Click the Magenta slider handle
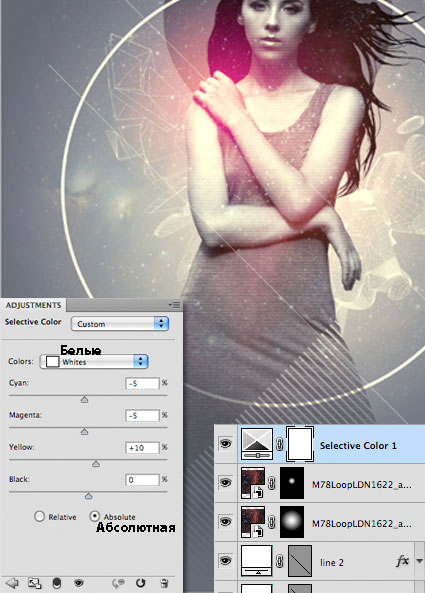The width and height of the screenshot is (425, 593). coord(84,432)
